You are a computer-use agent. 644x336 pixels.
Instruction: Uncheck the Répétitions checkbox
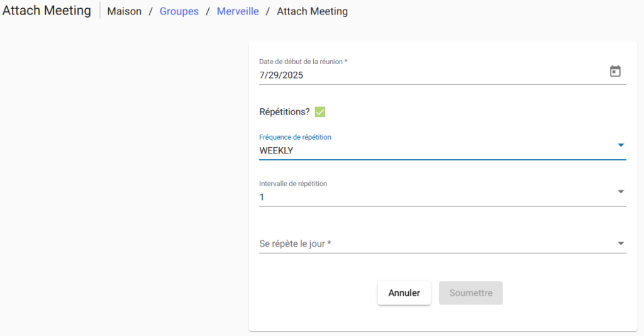pyautogui.click(x=320, y=112)
